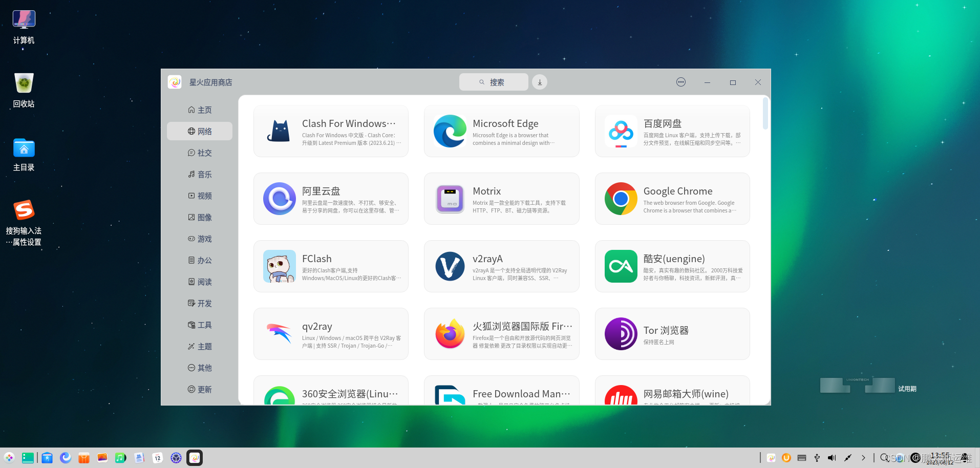Click the Firefox 火狐浏览器 icon
The width and height of the screenshot is (980, 468).
coord(450,334)
